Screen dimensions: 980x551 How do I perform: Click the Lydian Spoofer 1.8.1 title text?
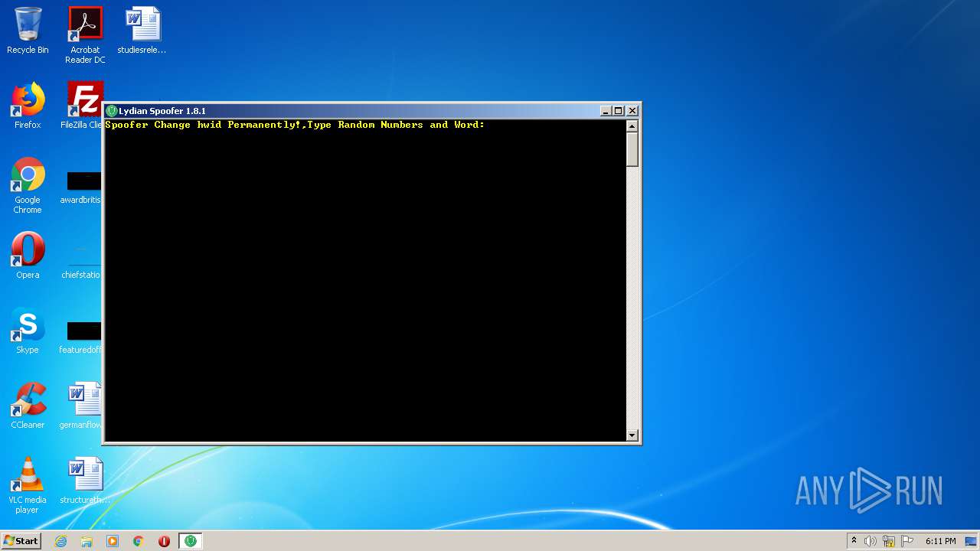(162, 111)
